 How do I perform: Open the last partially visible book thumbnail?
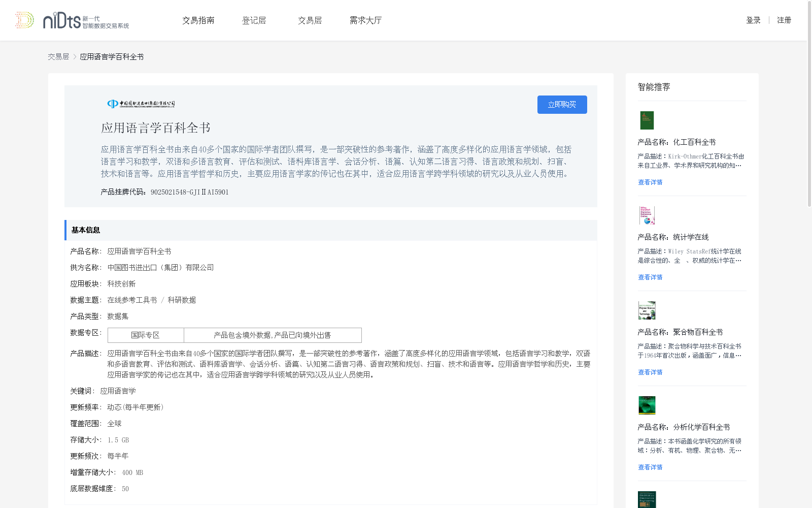pyautogui.click(x=647, y=499)
